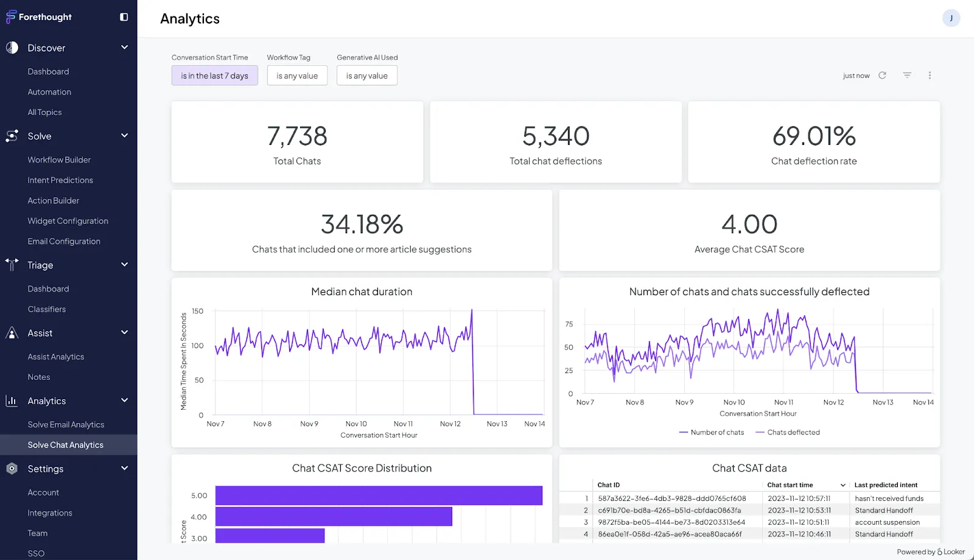Collapse the Triage section chevron
This screenshot has height=560, width=974.
pyautogui.click(x=125, y=265)
